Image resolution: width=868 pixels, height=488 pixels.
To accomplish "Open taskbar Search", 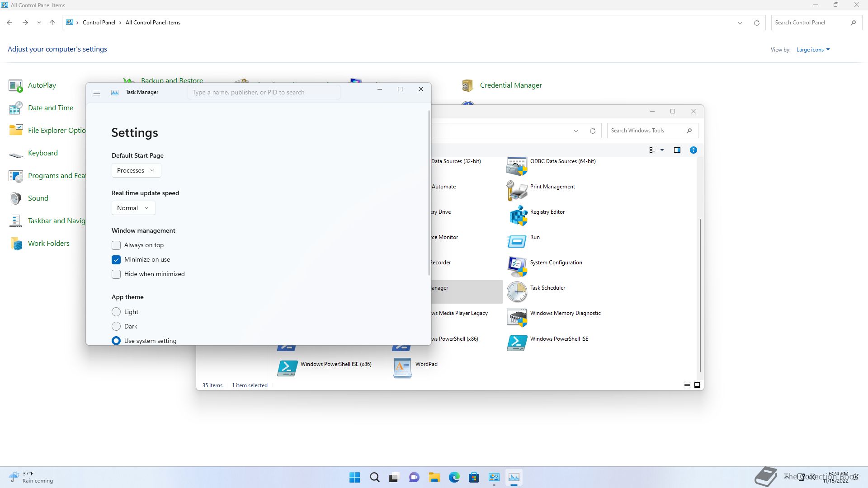I will [x=374, y=477].
